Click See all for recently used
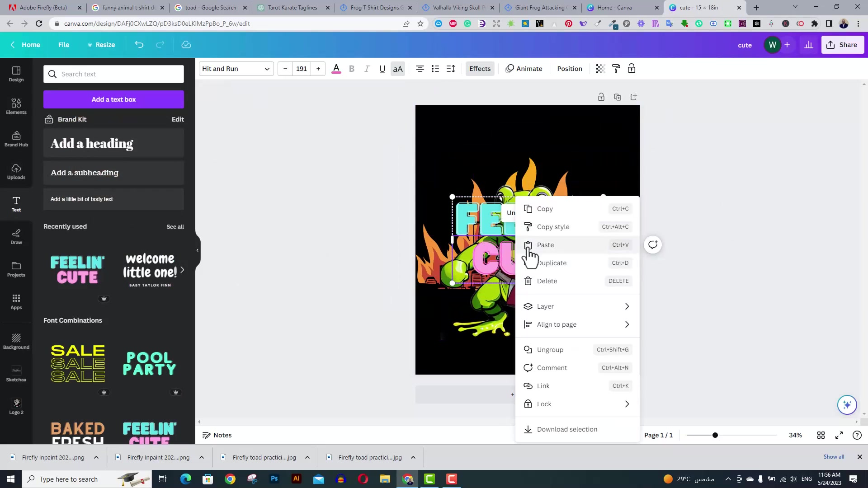The height and width of the screenshot is (488, 868). pos(175,227)
